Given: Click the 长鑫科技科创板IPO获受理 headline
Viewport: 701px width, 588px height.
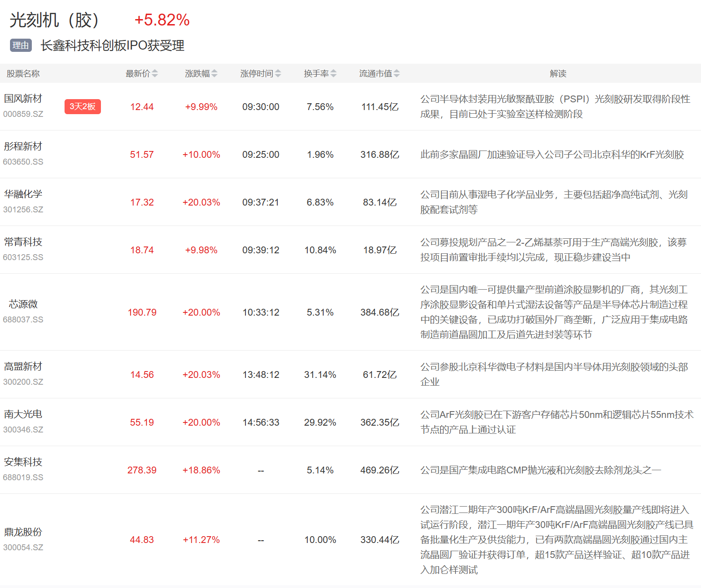Looking at the screenshot, I should [x=112, y=45].
